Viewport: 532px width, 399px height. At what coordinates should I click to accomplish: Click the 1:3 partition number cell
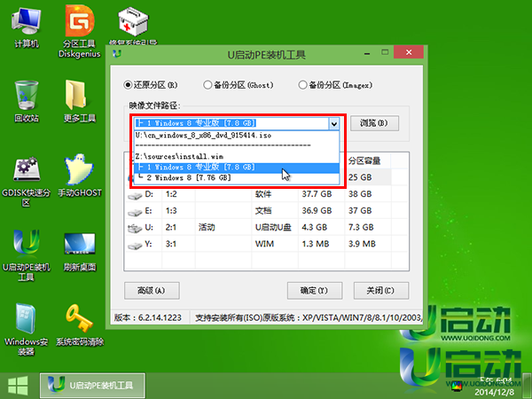point(178,211)
